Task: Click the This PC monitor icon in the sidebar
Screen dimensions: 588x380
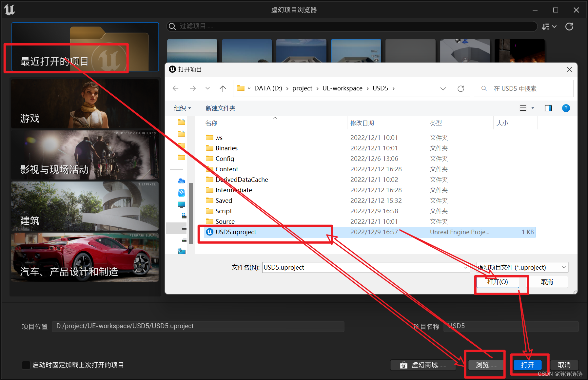Action: coord(181,204)
